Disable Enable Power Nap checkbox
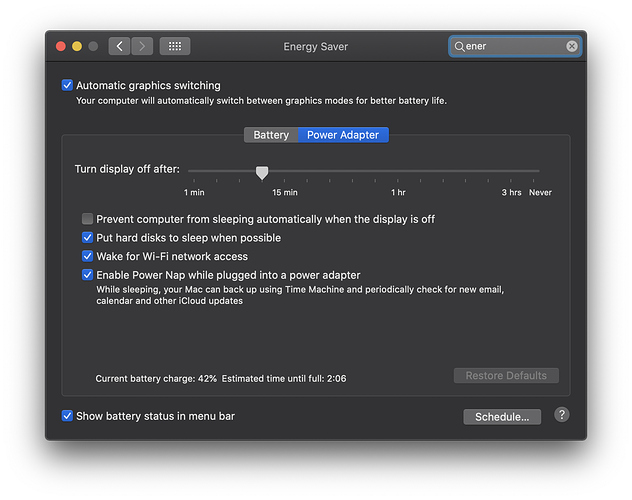The image size is (632, 500). click(x=88, y=275)
